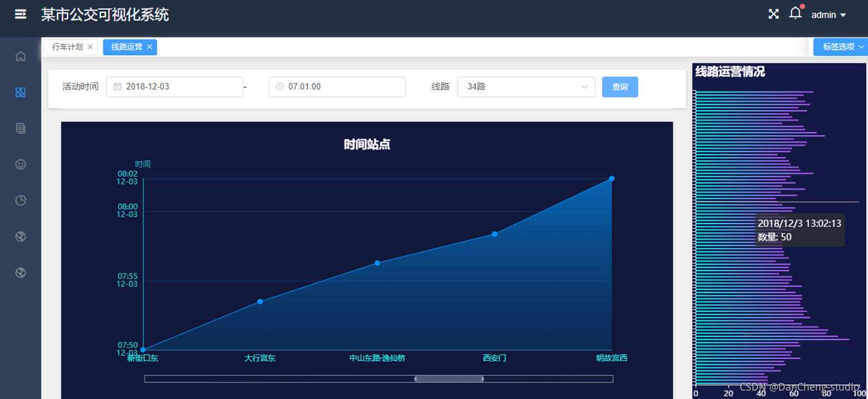Click the 时间站点 chart title
This screenshot has height=399, width=868.
pyautogui.click(x=367, y=145)
